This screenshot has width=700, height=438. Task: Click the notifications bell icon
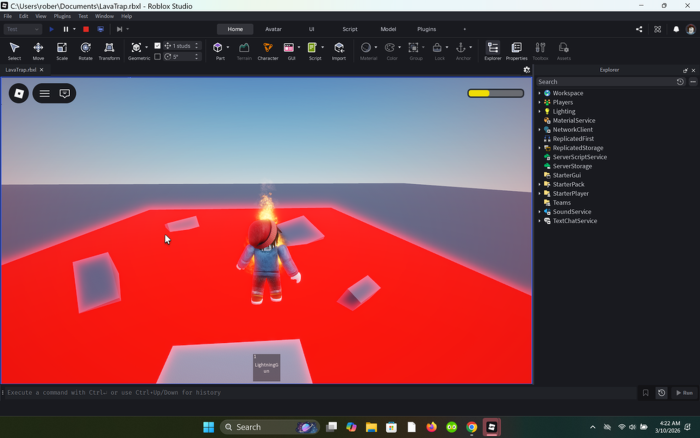click(x=676, y=29)
